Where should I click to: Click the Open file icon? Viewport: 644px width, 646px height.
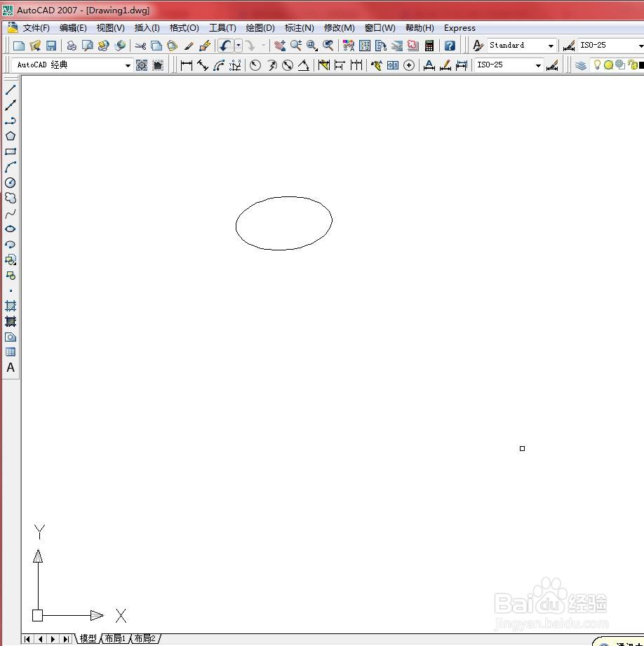pyautogui.click(x=35, y=46)
